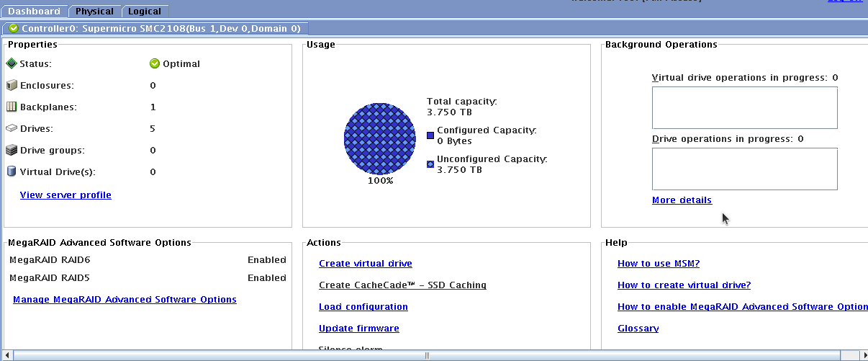
Task: Click Enabled value for MegaRAID RAID6
Action: click(x=267, y=259)
